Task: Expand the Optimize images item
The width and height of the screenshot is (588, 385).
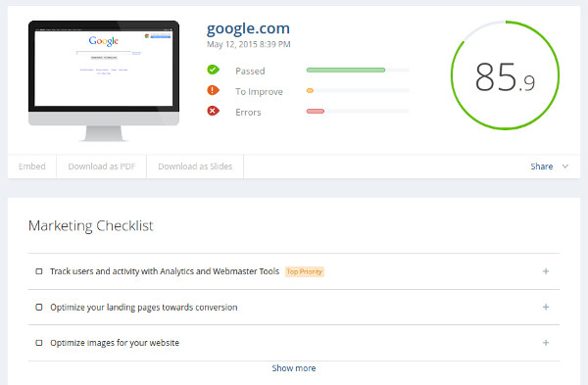Action: [546, 343]
